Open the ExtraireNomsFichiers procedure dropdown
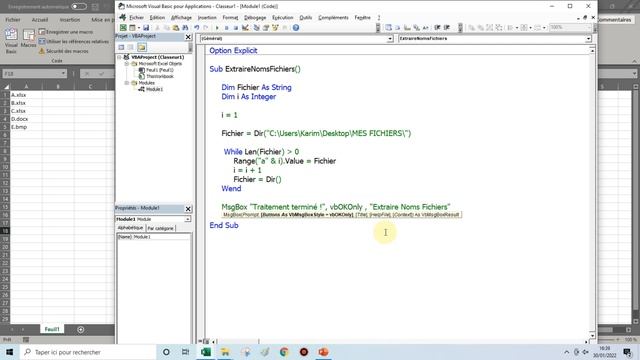This screenshot has width=640, height=360. tap(588, 38)
